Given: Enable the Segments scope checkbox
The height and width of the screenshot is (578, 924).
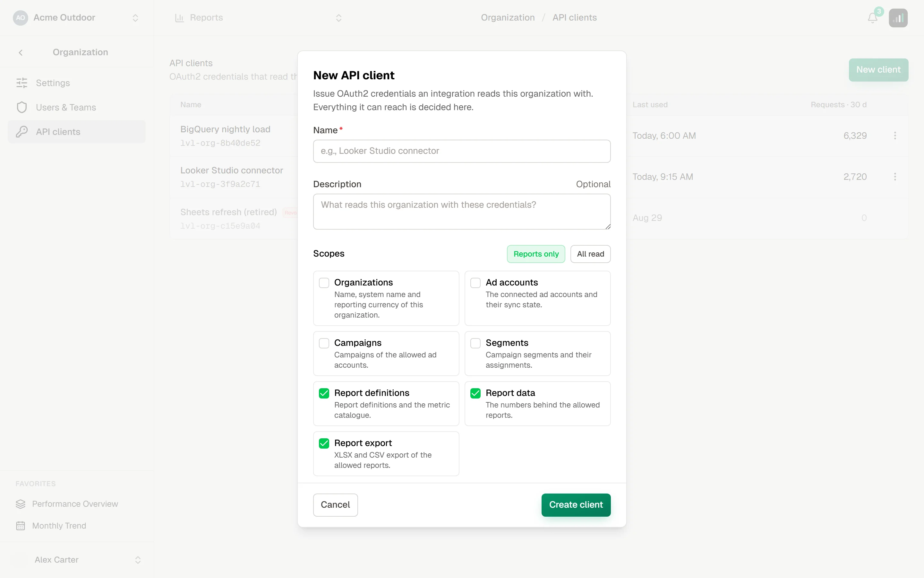Looking at the screenshot, I should (x=475, y=343).
